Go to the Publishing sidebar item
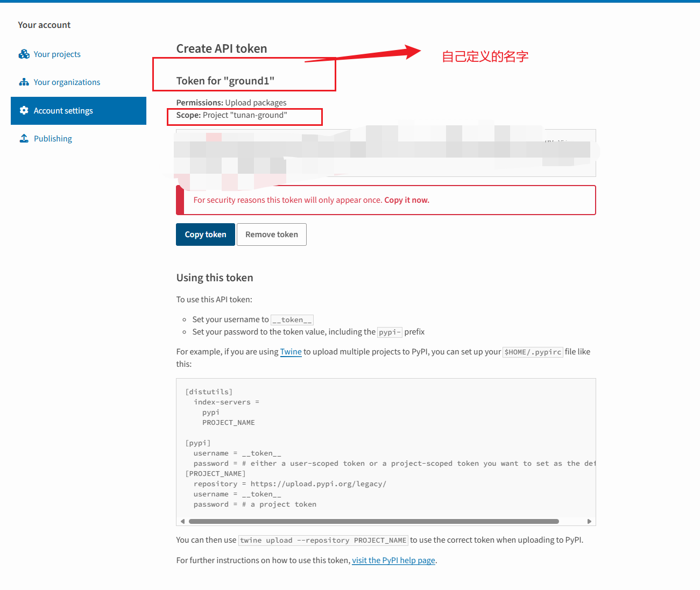Viewport: 700px width, 590px height. click(x=53, y=139)
